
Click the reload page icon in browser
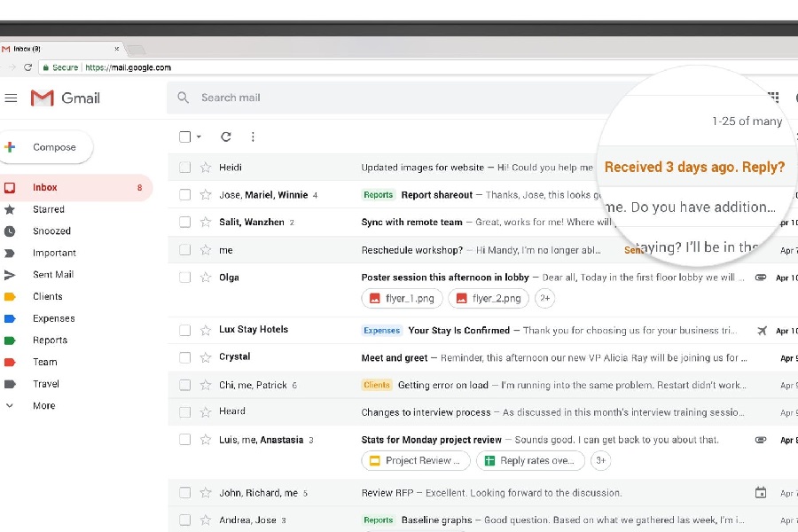28,67
